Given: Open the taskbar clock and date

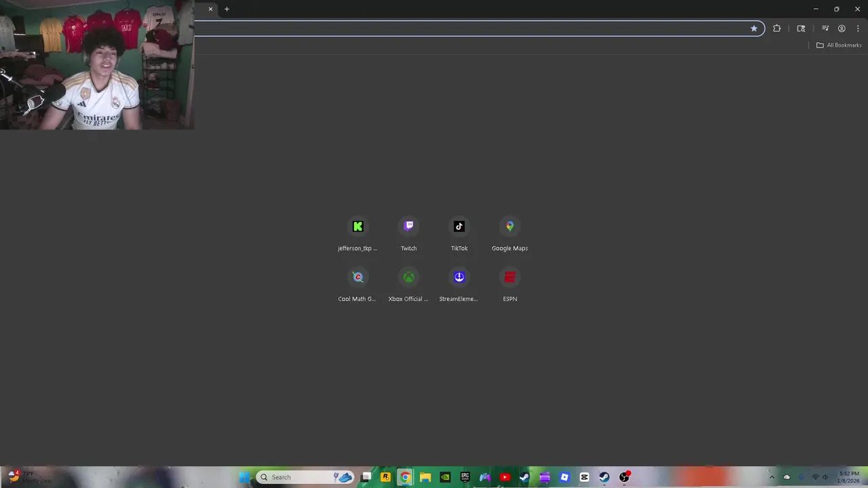Looking at the screenshot, I should 849,477.
